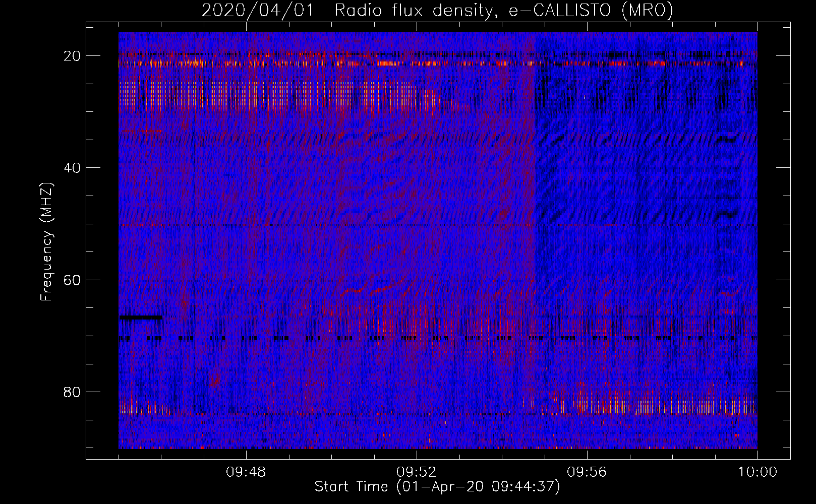Click the solid black bar near 67 MHz
This screenshot has height=504, width=816.
point(141,318)
